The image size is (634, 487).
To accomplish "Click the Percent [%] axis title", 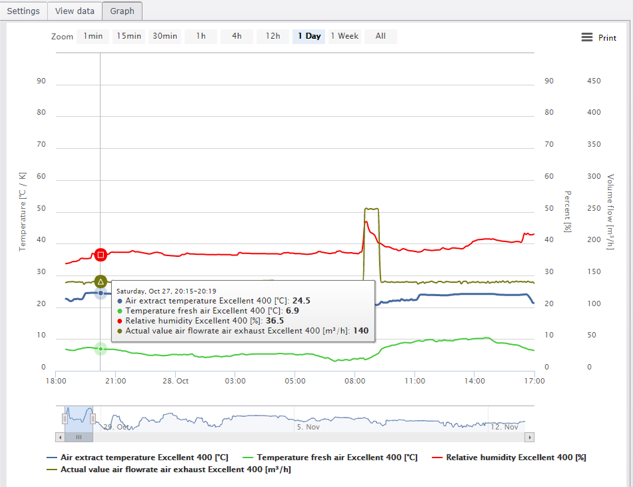I will (x=567, y=211).
